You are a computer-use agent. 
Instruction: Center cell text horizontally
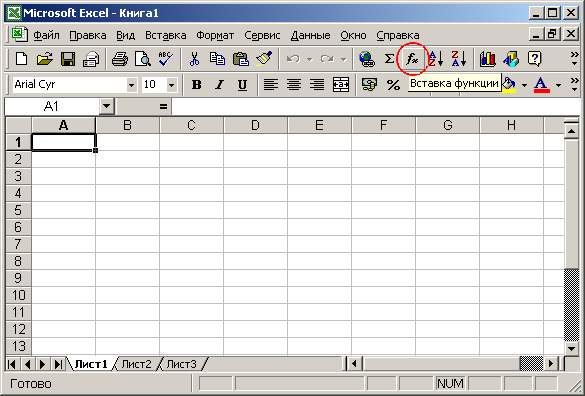pyautogui.click(x=294, y=85)
